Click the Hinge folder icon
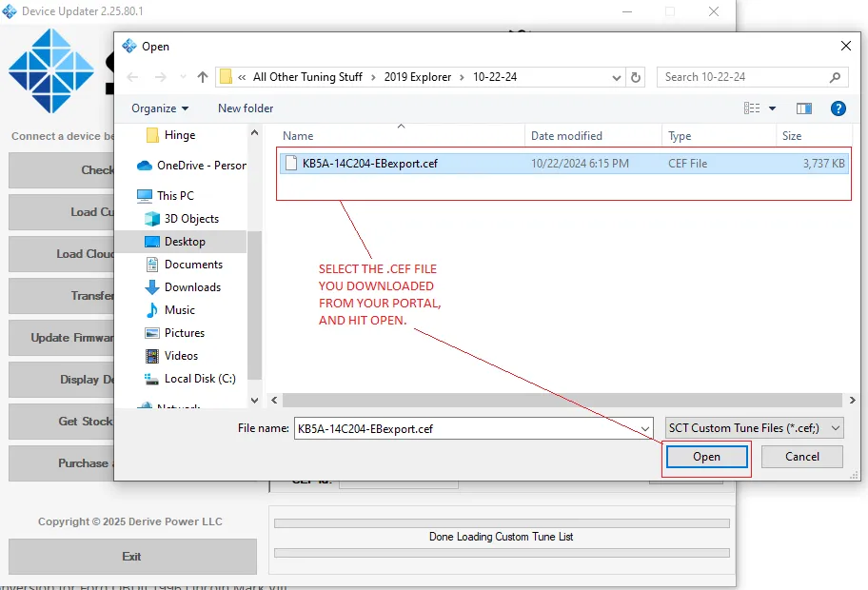The height and width of the screenshot is (590, 868). coord(152,135)
